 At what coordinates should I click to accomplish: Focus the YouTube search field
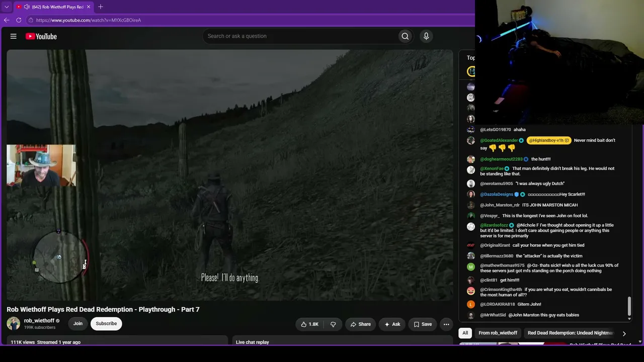click(300, 36)
